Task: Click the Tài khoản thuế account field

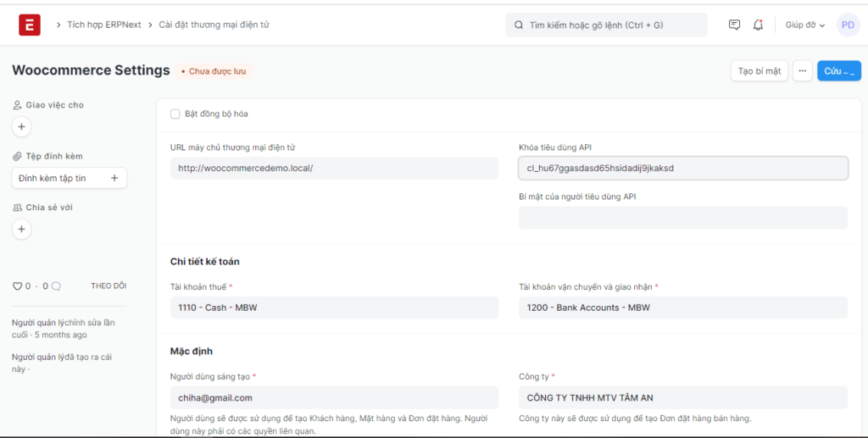Action: [x=334, y=308]
